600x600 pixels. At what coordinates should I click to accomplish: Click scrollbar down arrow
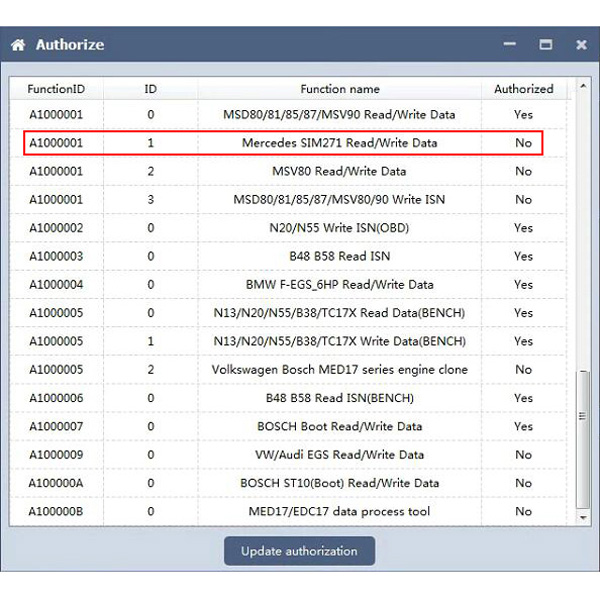pyautogui.click(x=583, y=518)
